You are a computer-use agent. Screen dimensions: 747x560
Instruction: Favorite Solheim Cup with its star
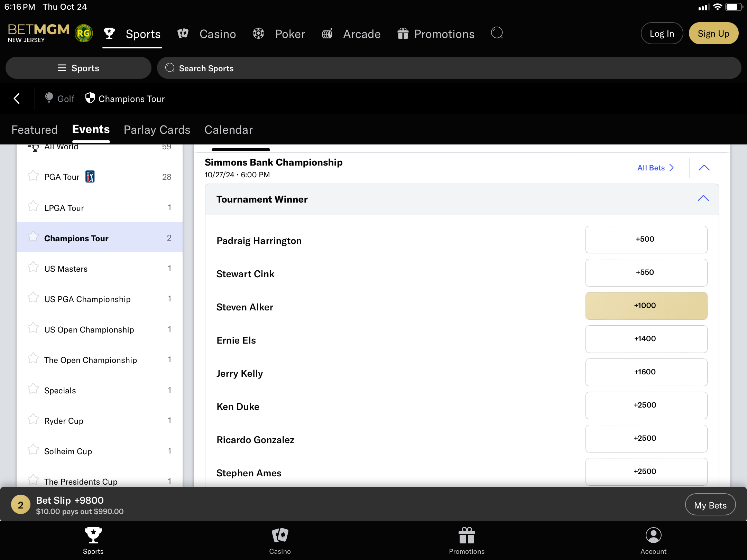pos(33,450)
